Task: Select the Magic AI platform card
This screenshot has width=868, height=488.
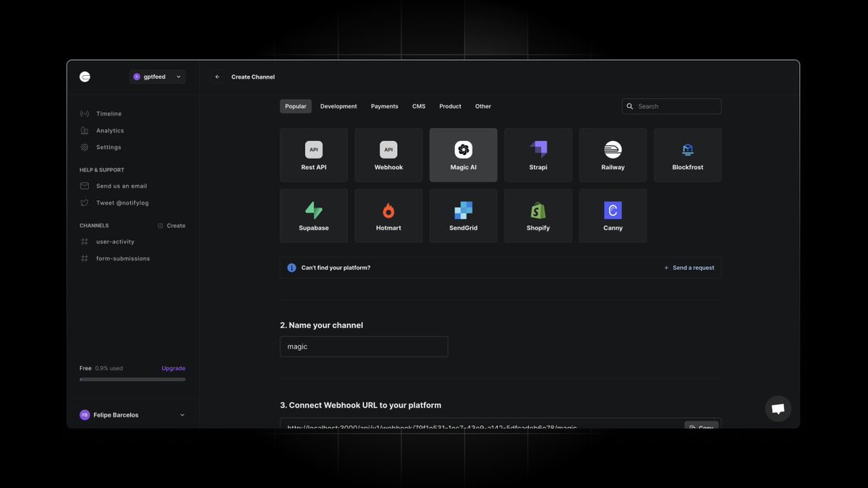Action: click(464, 155)
